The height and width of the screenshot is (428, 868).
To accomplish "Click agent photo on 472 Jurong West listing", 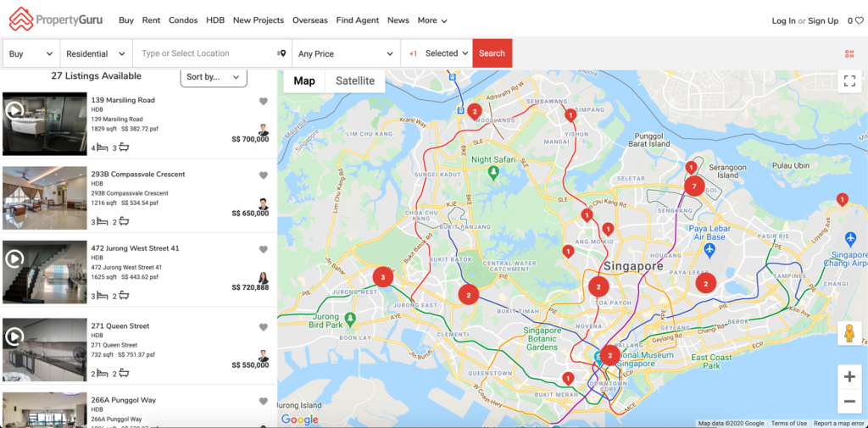I will pyautogui.click(x=264, y=279).
